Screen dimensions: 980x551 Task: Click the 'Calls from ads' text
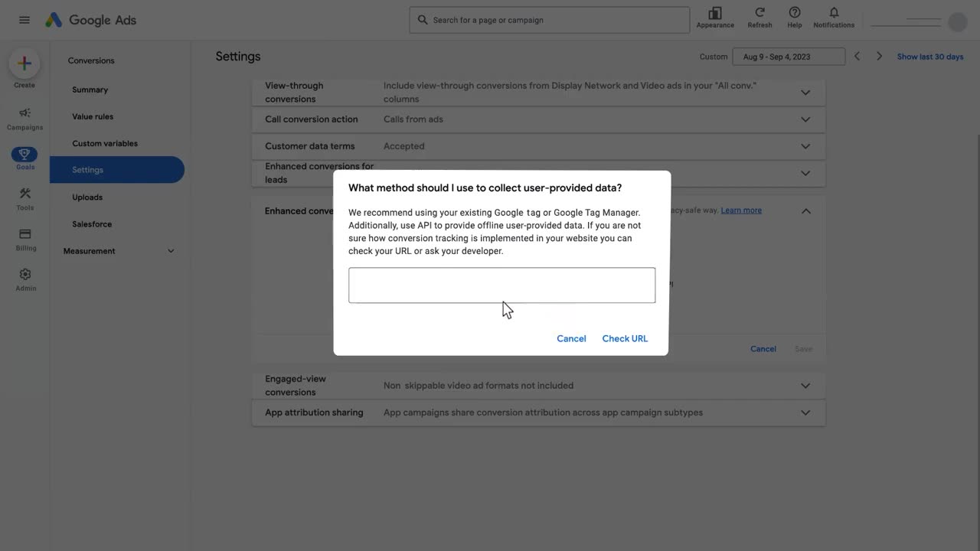coord(413,119)
